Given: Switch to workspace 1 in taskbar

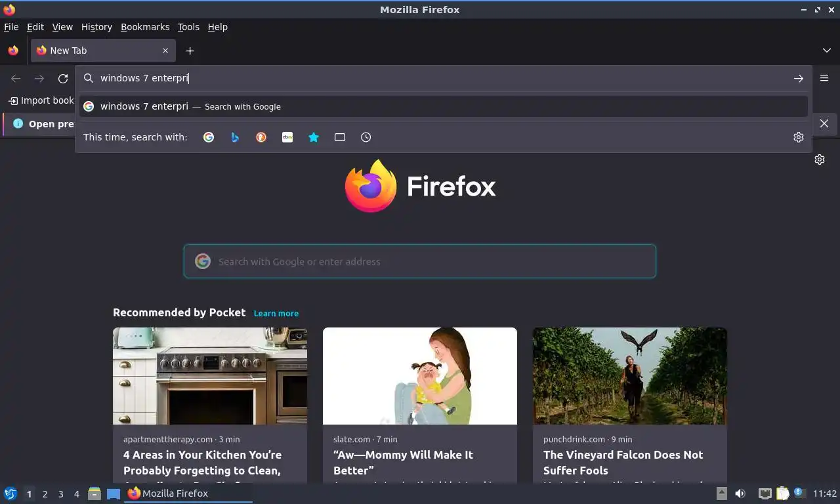Looking at the screenshot, I should [x=29, y=494].
